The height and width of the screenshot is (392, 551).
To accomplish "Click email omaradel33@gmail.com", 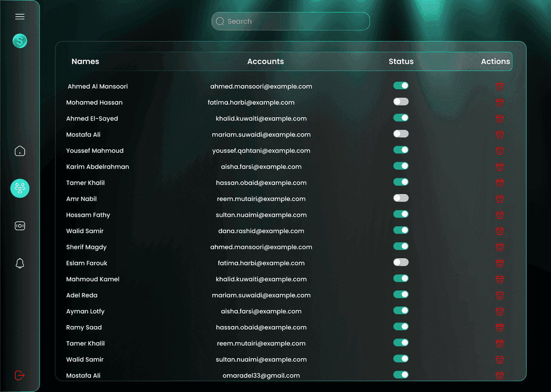I will [x=261, y=376].
